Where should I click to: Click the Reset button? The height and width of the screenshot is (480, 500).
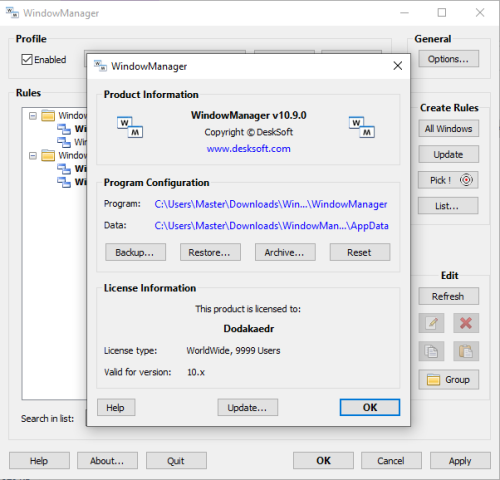360,252
